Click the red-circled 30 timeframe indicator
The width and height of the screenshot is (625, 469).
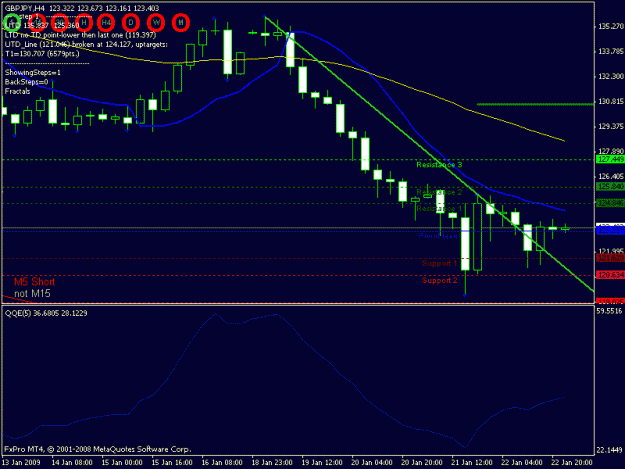[60, 22]
